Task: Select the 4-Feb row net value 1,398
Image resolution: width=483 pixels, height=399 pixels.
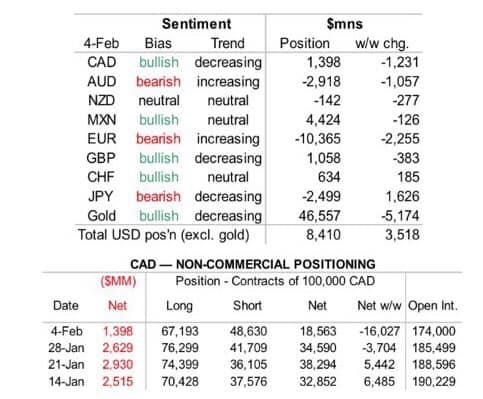Action: point(118,331)
